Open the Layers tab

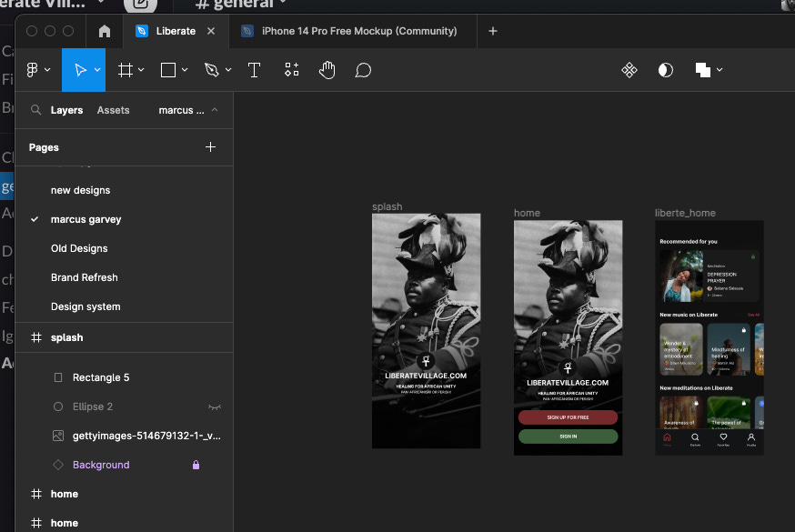point(66,110)
